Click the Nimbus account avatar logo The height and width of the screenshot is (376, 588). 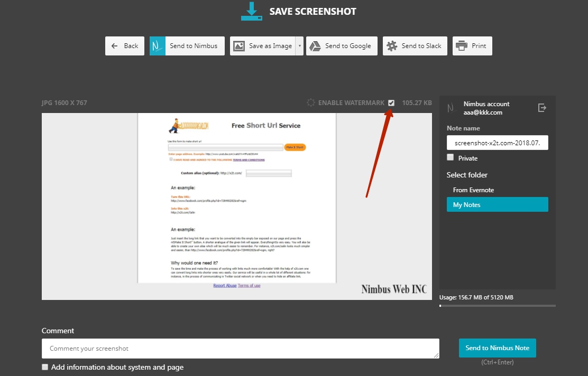453,108
